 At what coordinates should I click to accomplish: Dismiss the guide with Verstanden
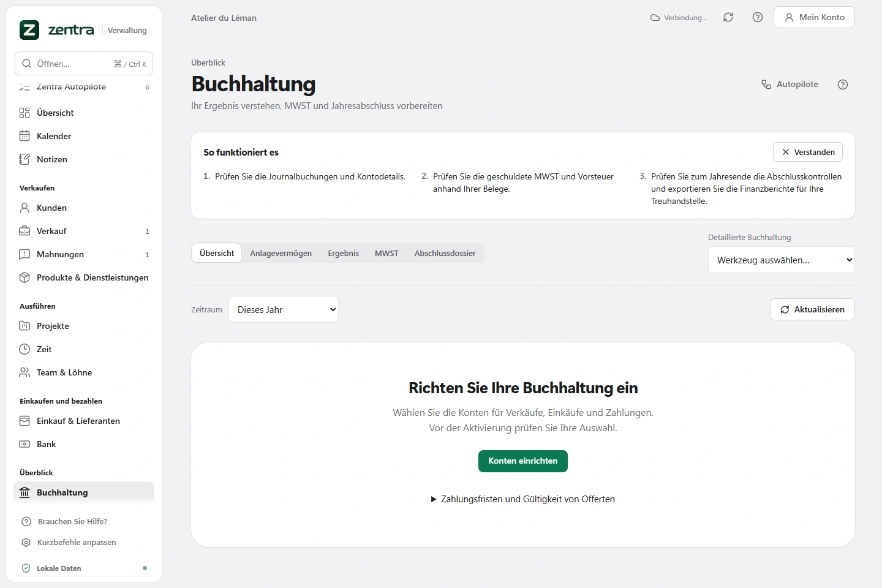pos(808,152)
